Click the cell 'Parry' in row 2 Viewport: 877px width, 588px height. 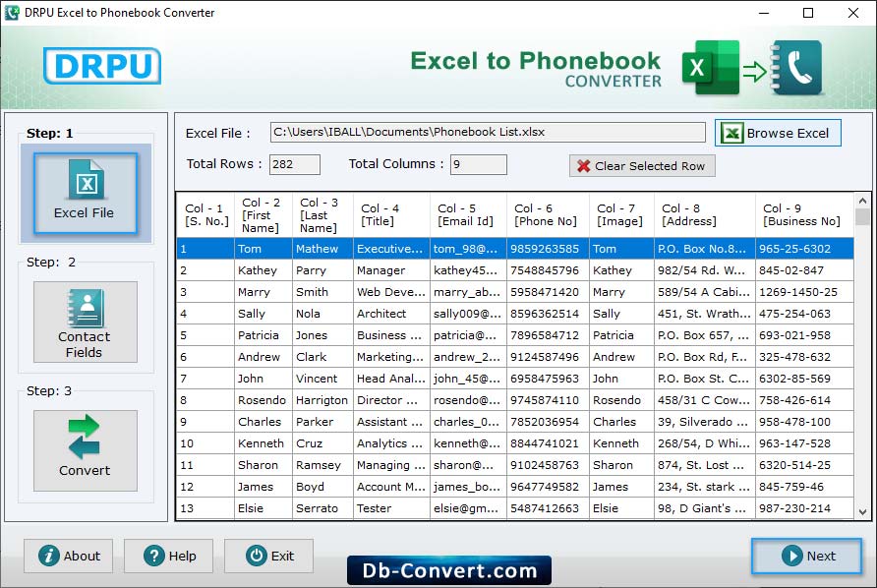point(322,270)
